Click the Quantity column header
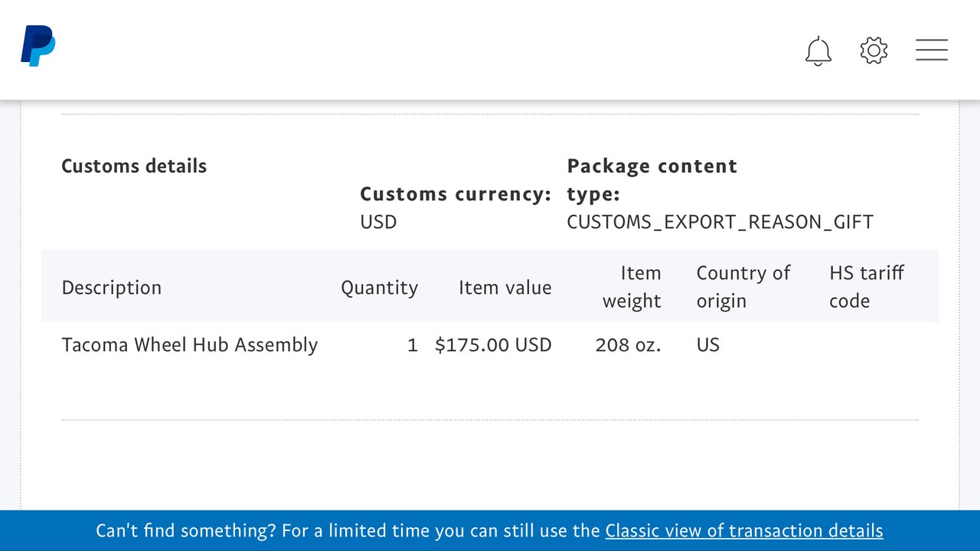 379,288
